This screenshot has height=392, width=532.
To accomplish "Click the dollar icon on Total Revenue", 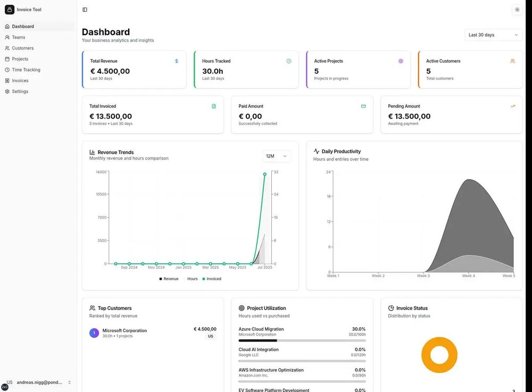I will point(177,61).
